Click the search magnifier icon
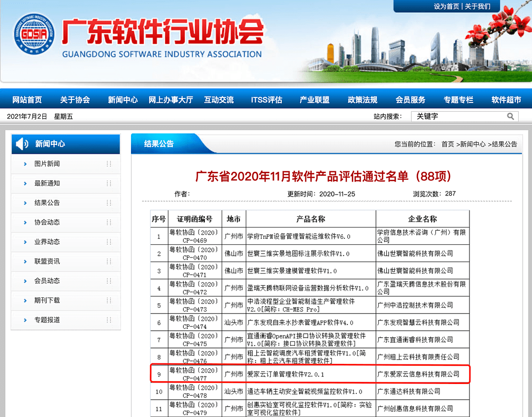This screenshot has height=417, width=532. pos(510,116)
